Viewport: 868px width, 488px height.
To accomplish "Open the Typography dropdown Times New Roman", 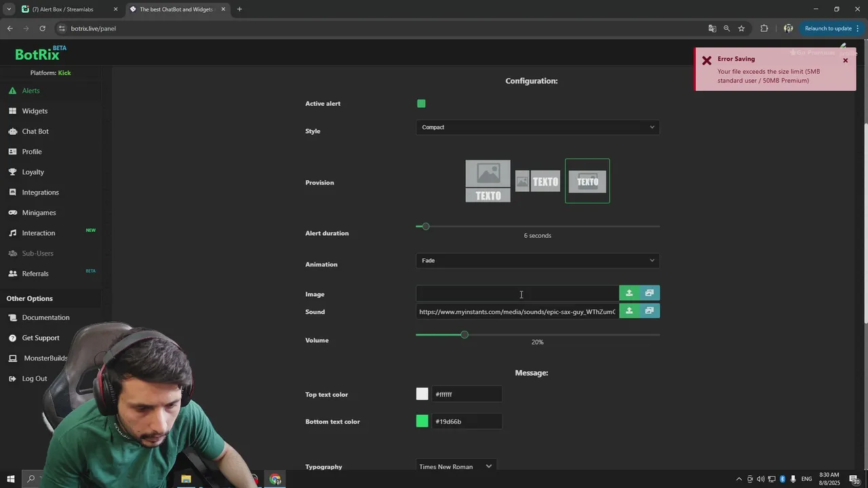I will click(x=456, y=466).
